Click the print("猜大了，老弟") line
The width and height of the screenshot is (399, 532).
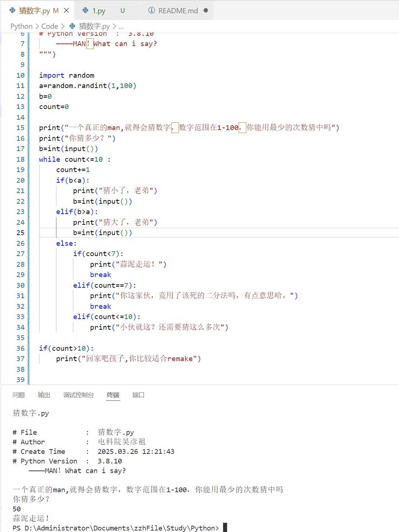115,222
